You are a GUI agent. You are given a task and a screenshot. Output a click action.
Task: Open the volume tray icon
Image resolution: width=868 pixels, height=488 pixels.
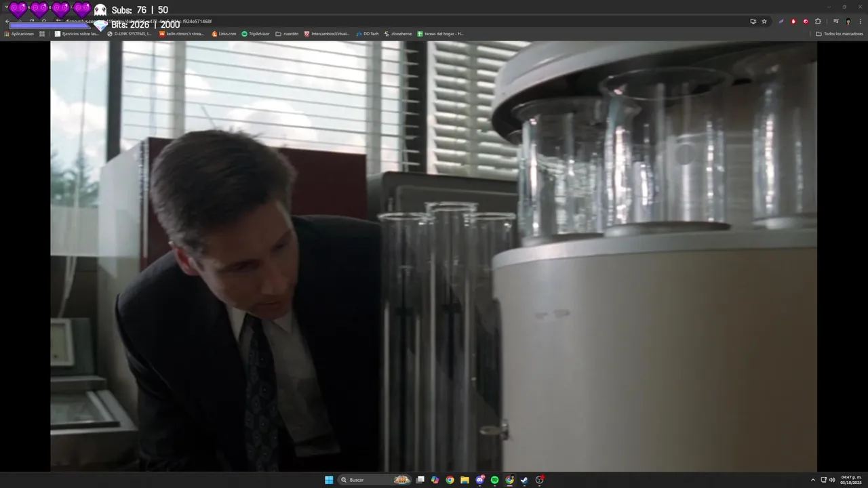pos(832,480)
